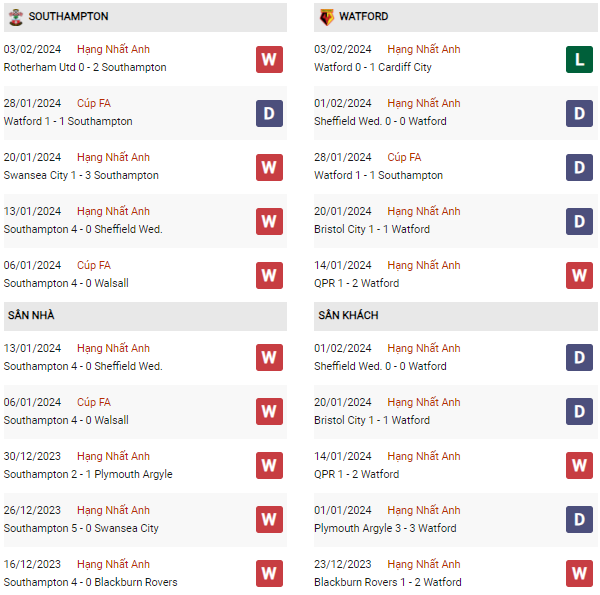Click W badge for Blackburn Rovers 1-2 Watford
This screenshot has width=600, height=595.
coord(579,574)
